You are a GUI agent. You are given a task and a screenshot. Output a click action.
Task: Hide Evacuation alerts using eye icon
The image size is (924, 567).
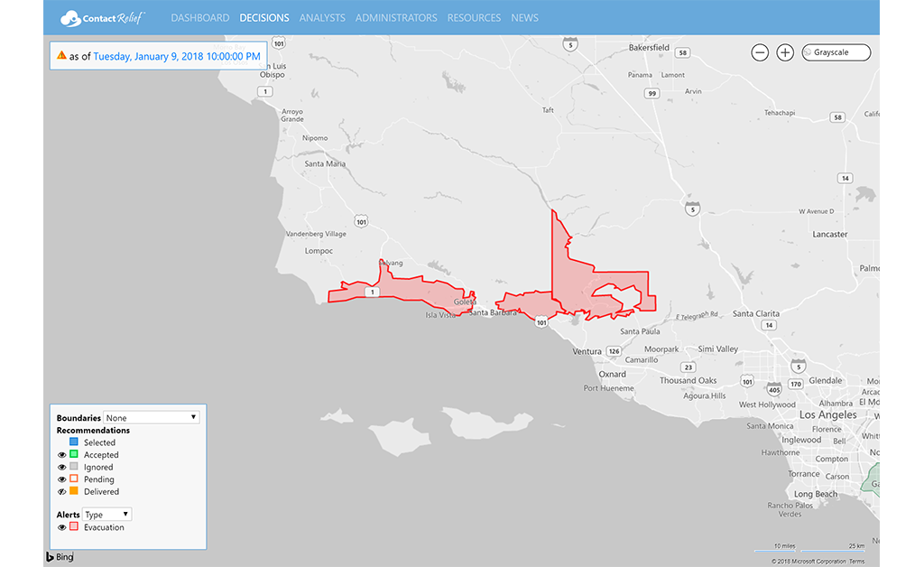(x=62, y=527)
